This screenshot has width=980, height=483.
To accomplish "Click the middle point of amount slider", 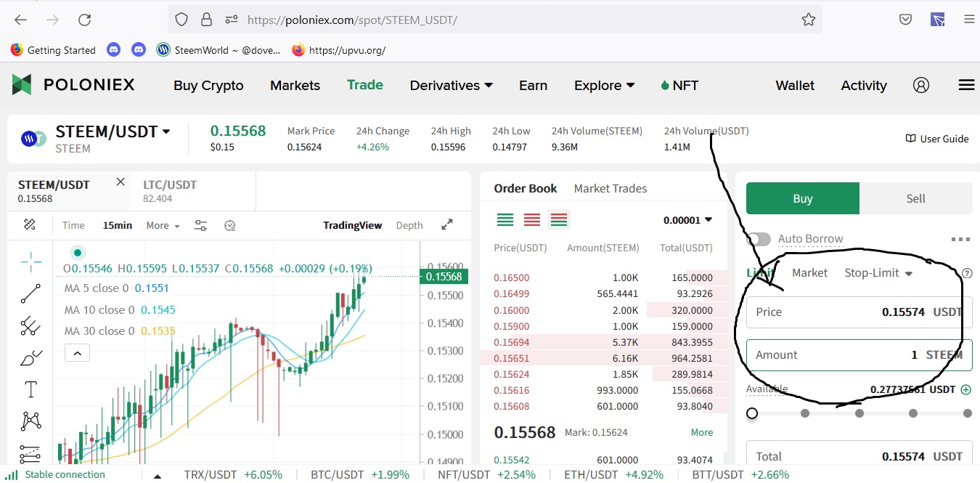I will pyautogui.click(x=859, y=413).
